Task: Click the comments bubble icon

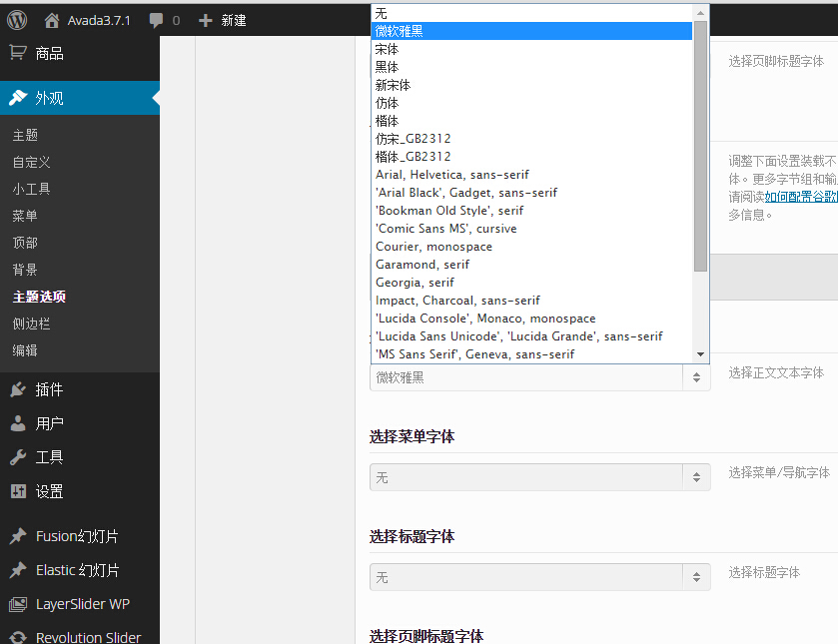Action: (x=156, y=20)
